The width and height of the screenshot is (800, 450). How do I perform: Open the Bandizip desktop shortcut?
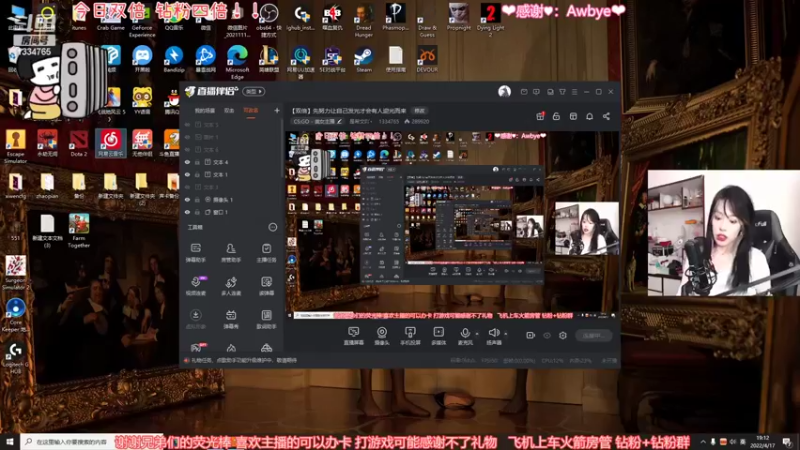pos(173,59)
